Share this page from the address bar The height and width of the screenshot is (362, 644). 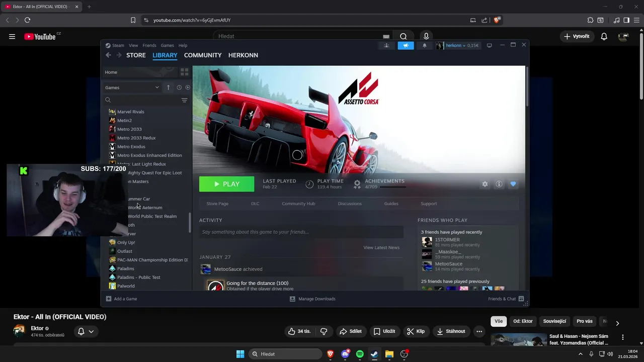point(484,20)
